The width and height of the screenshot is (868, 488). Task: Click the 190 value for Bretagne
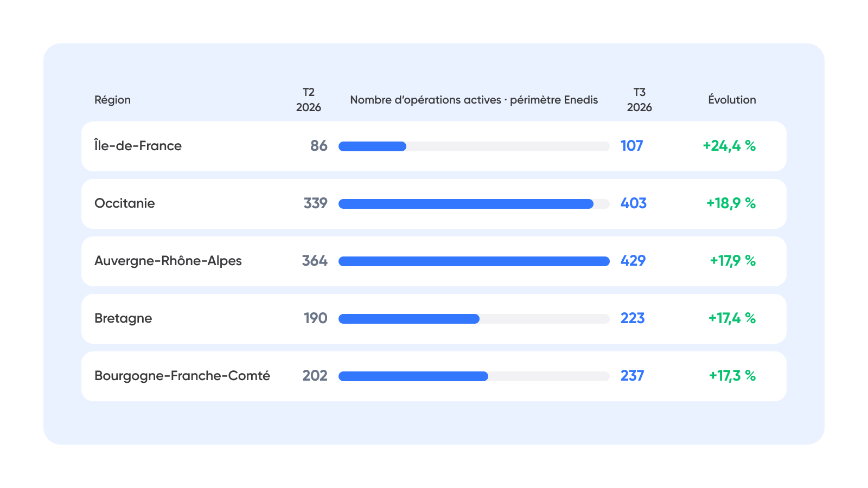(x=316, y=318)
